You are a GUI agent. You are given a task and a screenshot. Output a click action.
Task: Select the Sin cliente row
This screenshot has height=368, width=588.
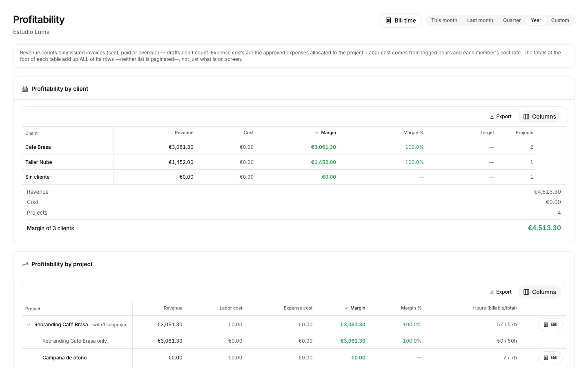[279, 177]
